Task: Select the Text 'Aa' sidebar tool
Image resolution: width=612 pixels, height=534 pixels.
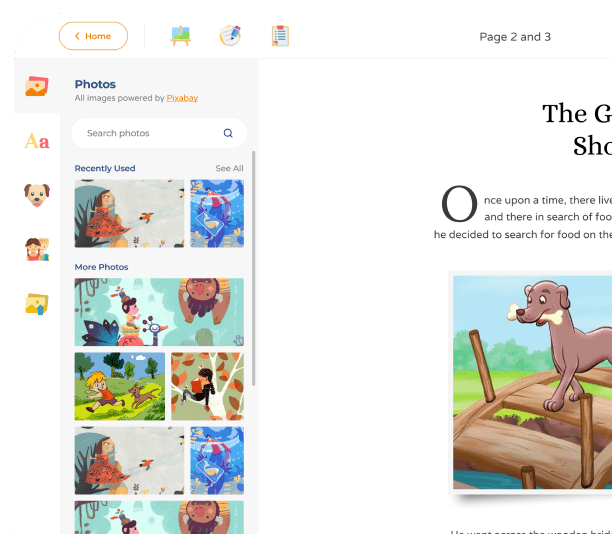Action: click(x=37, y=141)
